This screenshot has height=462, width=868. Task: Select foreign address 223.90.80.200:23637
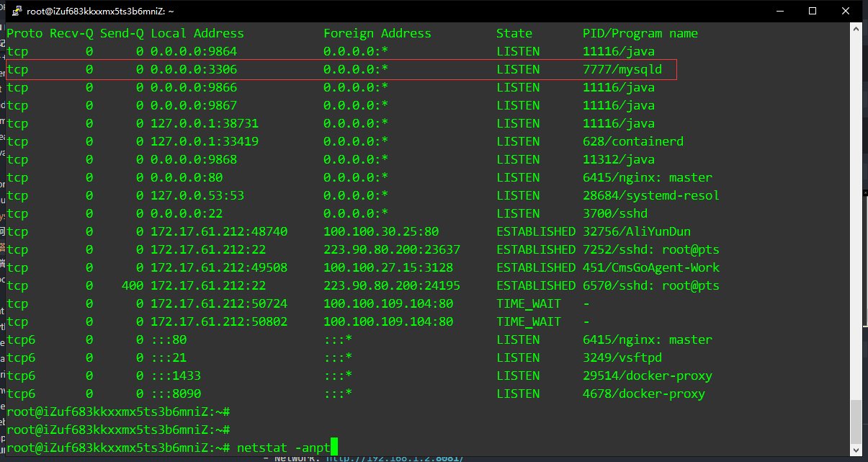click(x=392, y=249)
